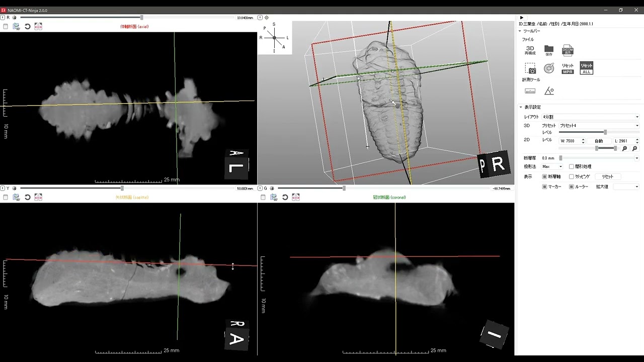This screenshot has width=644, height=362.
Task: Toggle the ルーラー display checkbox
Action: coord(572,187)
